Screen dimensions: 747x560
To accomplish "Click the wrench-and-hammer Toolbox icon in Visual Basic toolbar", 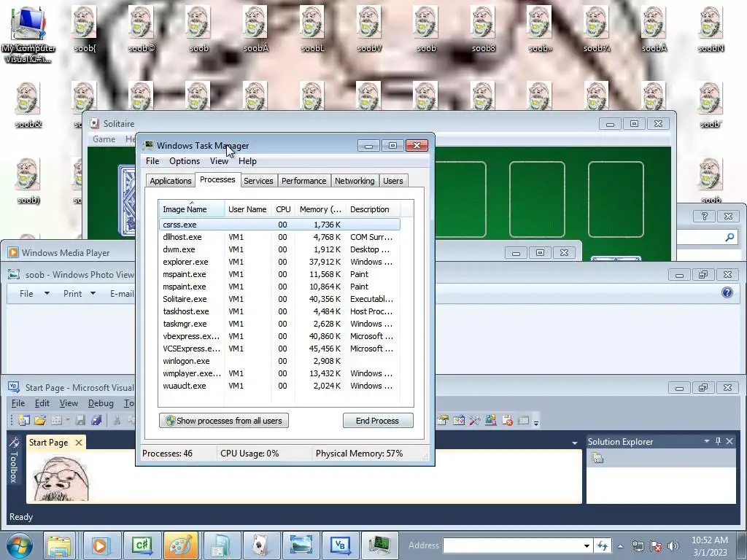I will [x=474, y=420].
